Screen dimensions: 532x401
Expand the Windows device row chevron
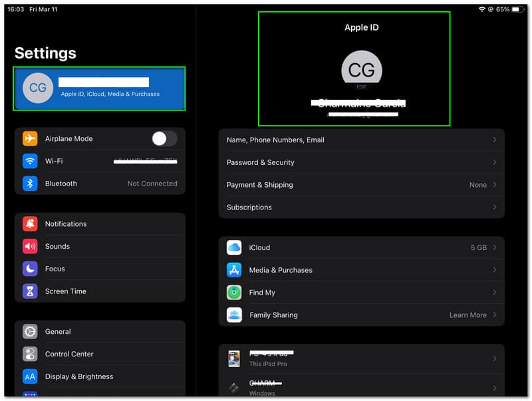[495, 388]
